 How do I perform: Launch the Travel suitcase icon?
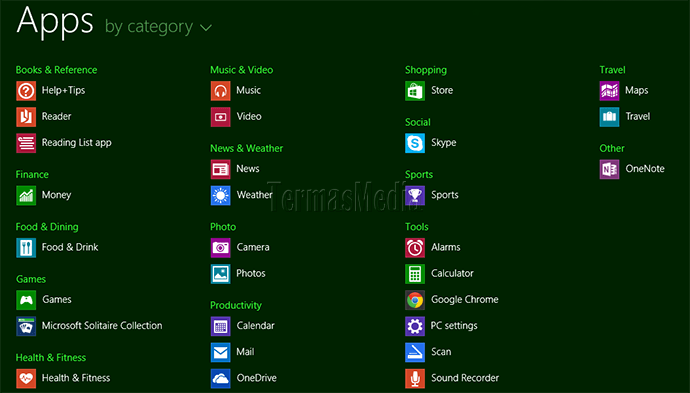[609, 117]
